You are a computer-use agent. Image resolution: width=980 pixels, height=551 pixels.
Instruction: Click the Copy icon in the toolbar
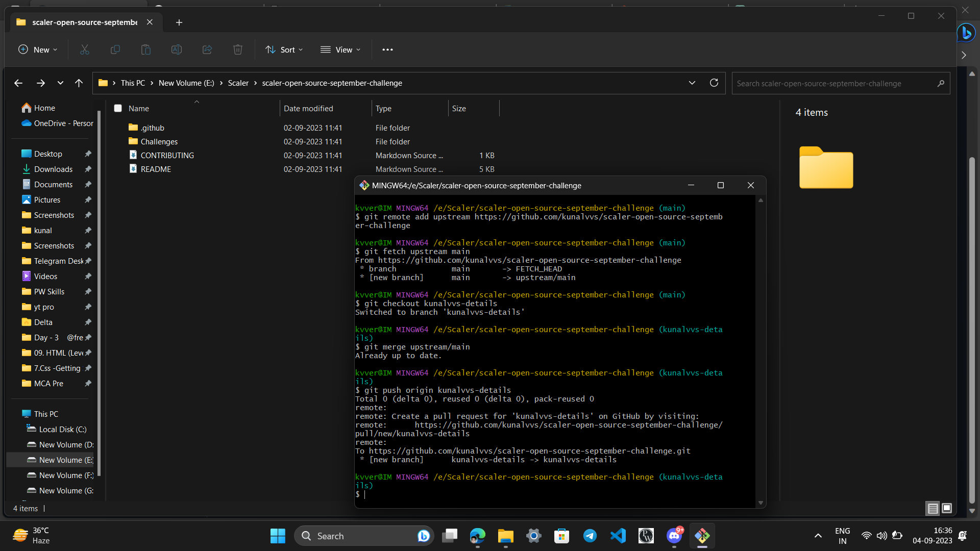click(x=115, y=49)
